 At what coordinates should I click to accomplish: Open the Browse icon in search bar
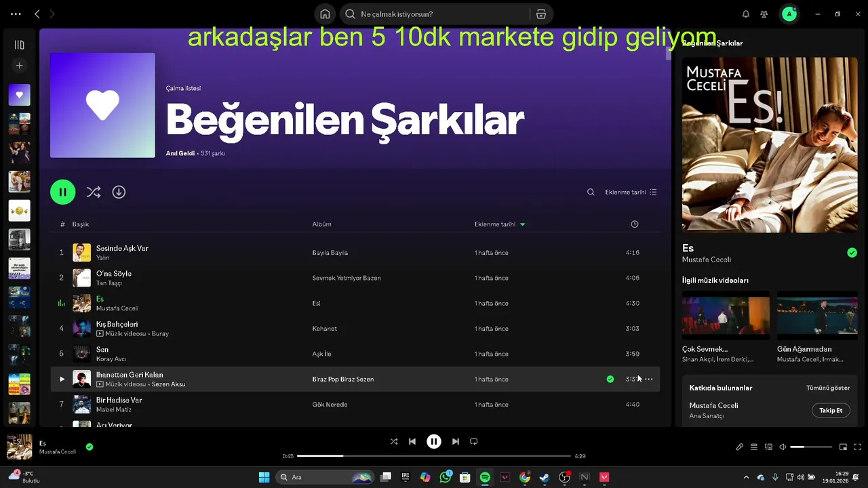pos(540,14)
